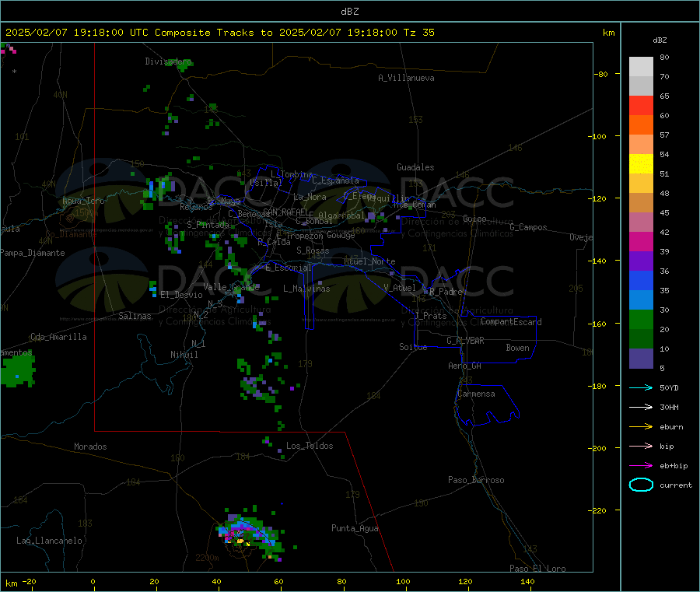Click the 'Paso_Barroso' map label
This screenshot has width=700, height=592.
pyautogui.click(x=476, y=480)
